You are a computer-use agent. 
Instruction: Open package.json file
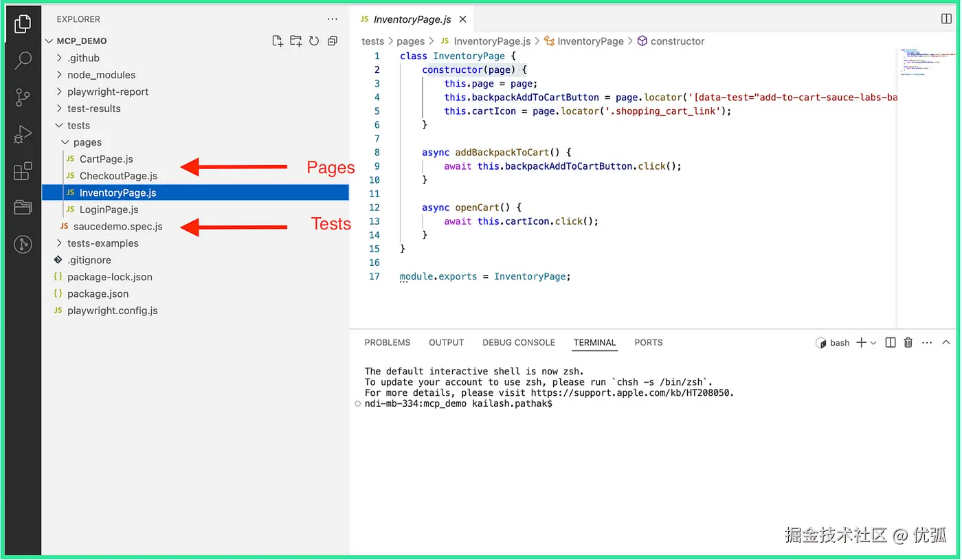click(x=196, y=293)
